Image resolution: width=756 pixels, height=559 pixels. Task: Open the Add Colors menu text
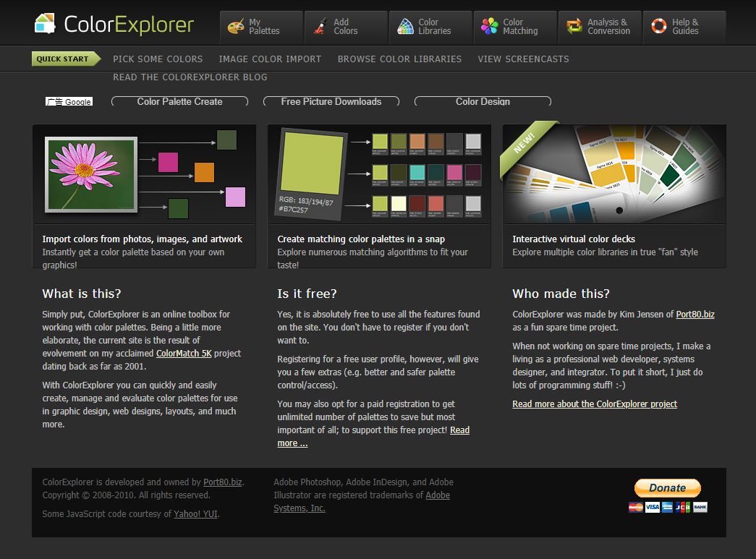coord(345,27)
